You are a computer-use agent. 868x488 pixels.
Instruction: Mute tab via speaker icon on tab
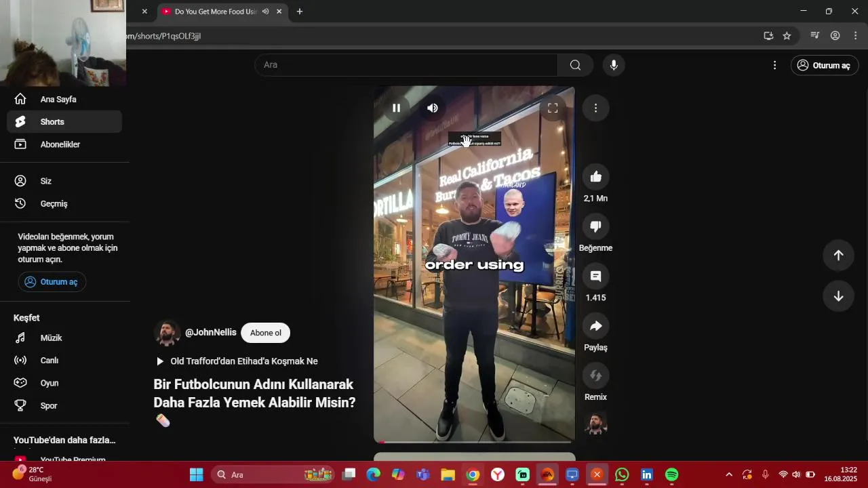tap(265, 12)
